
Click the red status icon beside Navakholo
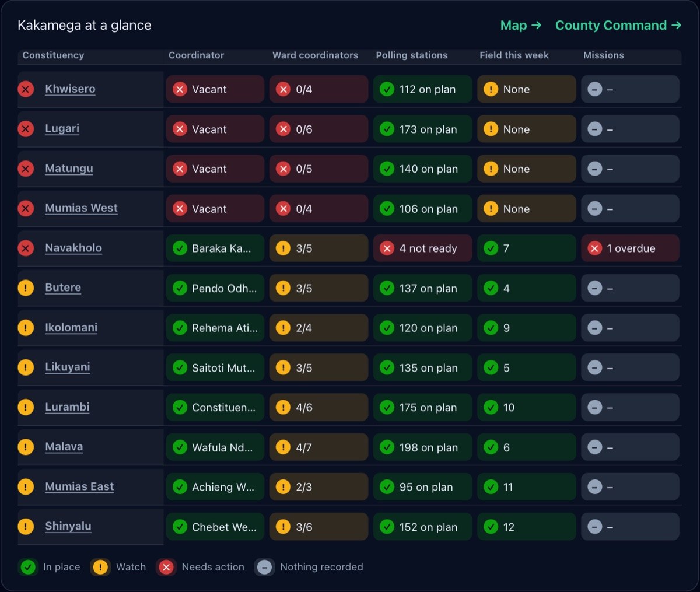(x=26, y=248)
